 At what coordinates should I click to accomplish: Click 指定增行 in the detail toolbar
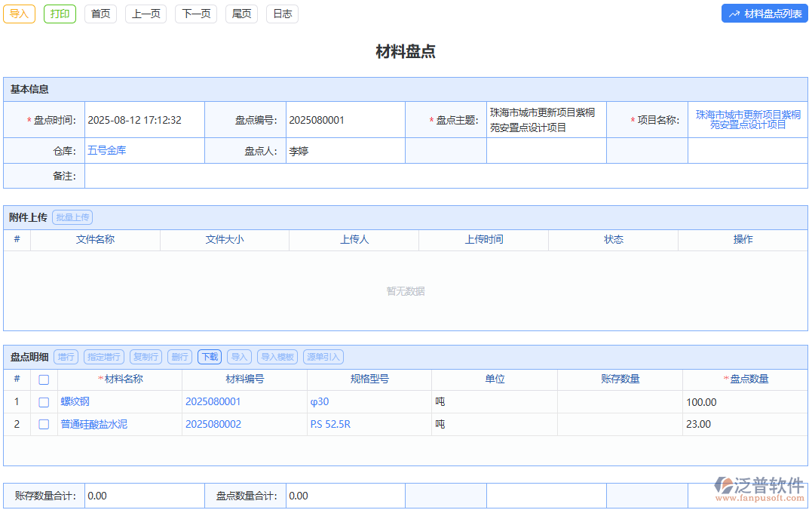pyautogui.click(x=103, y=356)
